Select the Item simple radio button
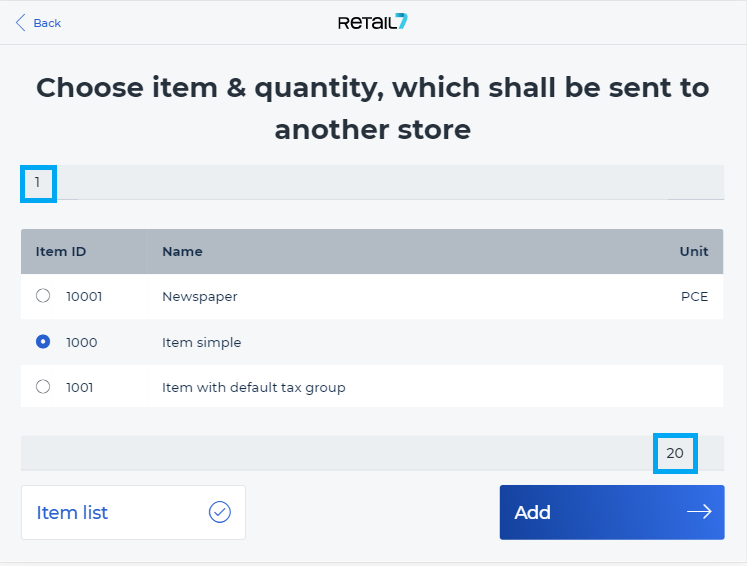 [x=43, y=342]
